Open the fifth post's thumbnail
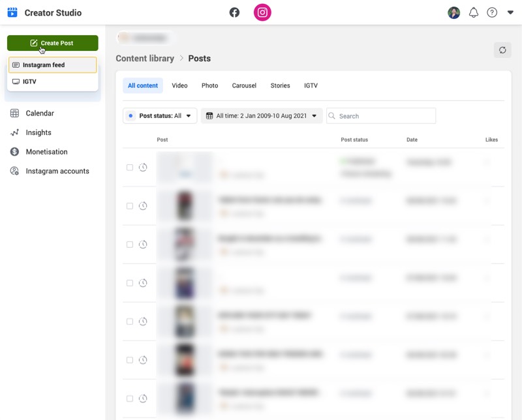This screenshot has height=420, width=522. point(185,321)
